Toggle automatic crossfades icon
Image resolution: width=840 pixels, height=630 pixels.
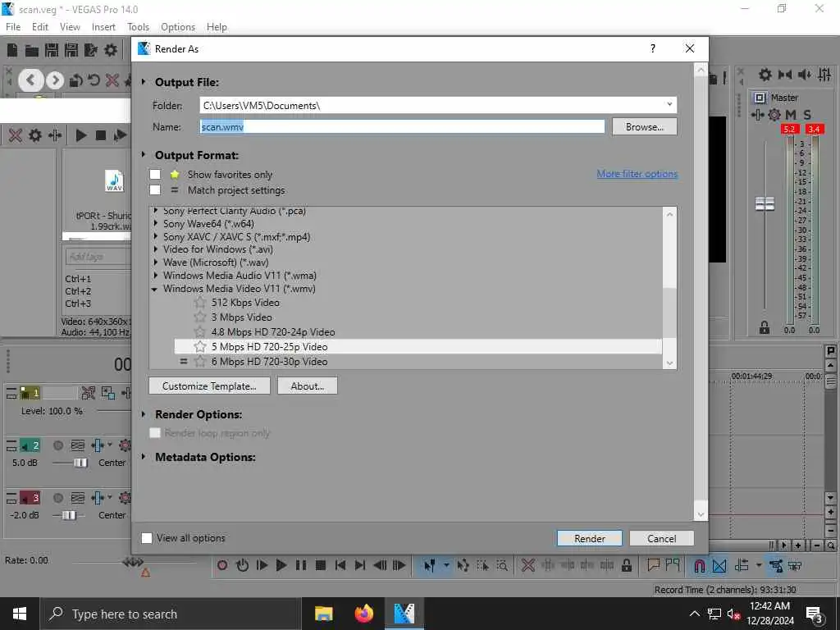pyautogui.click(x=719, y=566)
